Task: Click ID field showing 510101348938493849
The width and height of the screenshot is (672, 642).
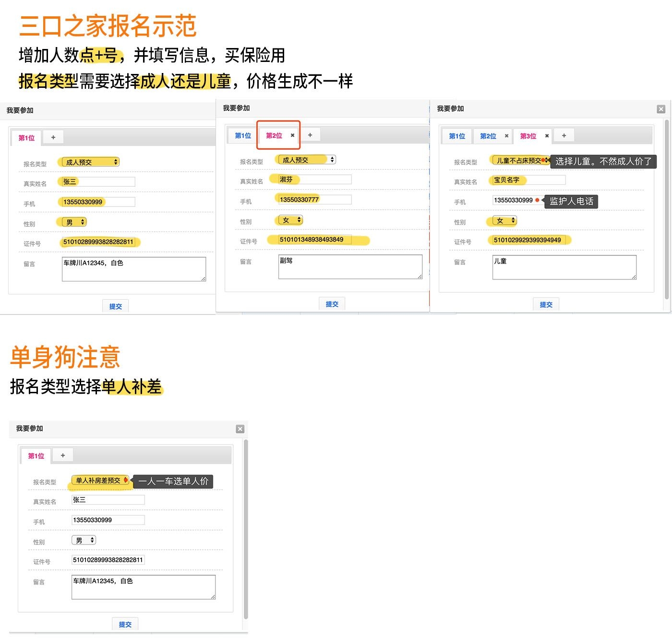Action: (x=315, y=240)
